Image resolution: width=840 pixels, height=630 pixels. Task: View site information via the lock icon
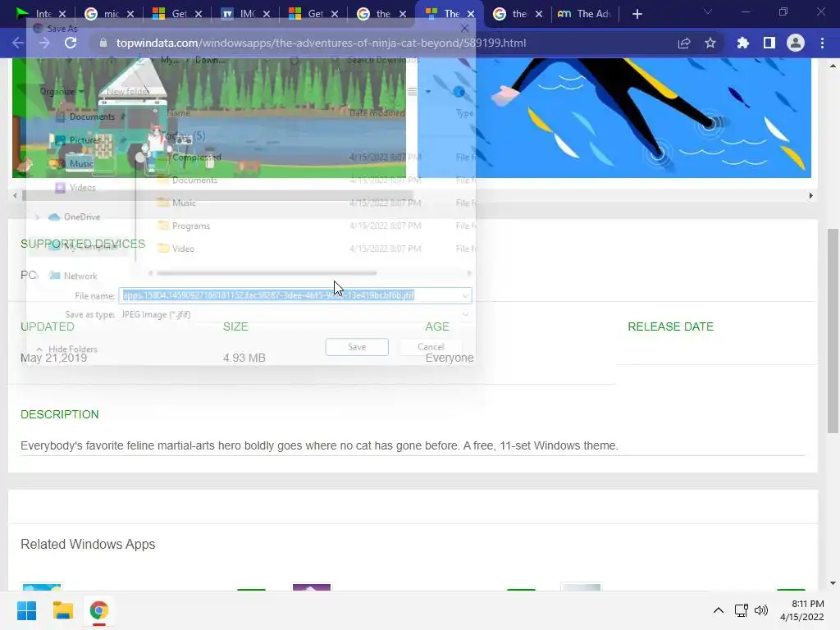tap(103, 43)
